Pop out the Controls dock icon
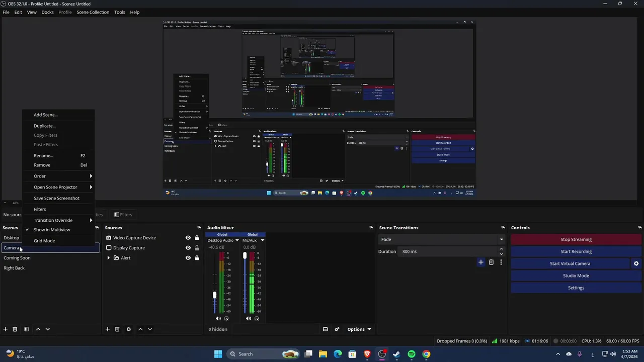This screenshot has height=362, width=644. click(x=640, y=228)
